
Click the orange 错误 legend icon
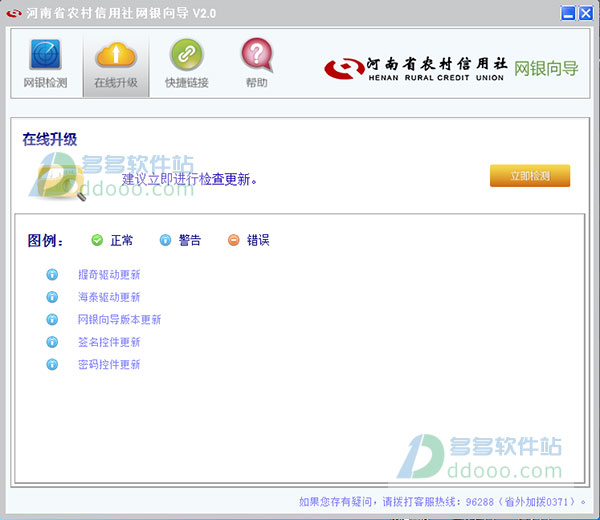[233, 240]
